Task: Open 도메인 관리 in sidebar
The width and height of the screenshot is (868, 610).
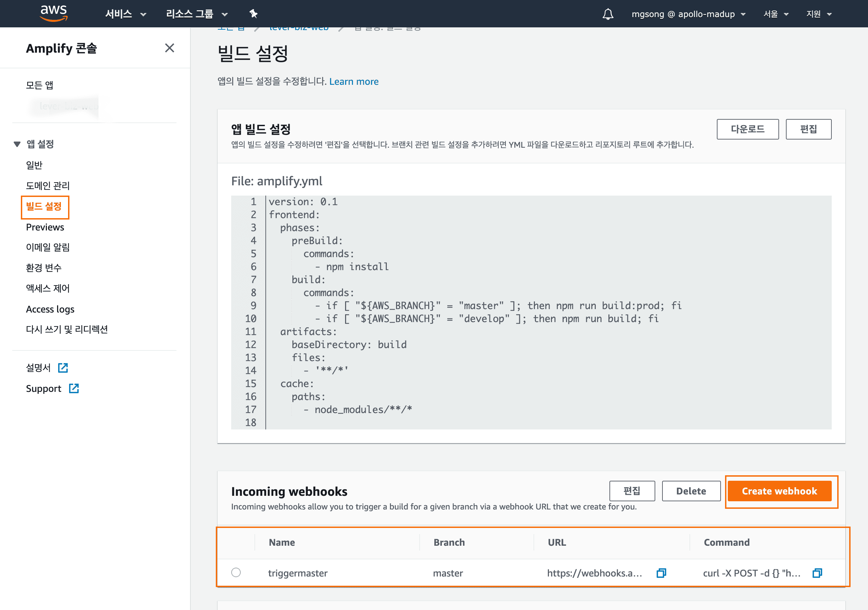Action: tap(48, 186)
